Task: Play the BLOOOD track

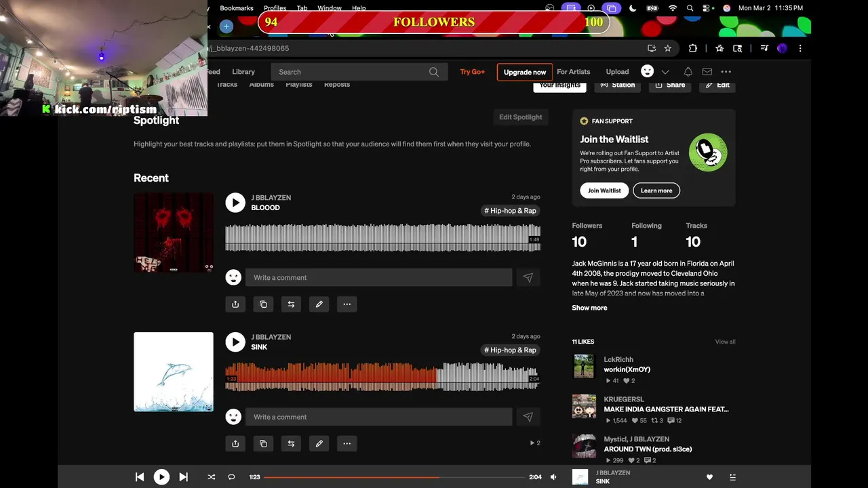Action: 235,203
